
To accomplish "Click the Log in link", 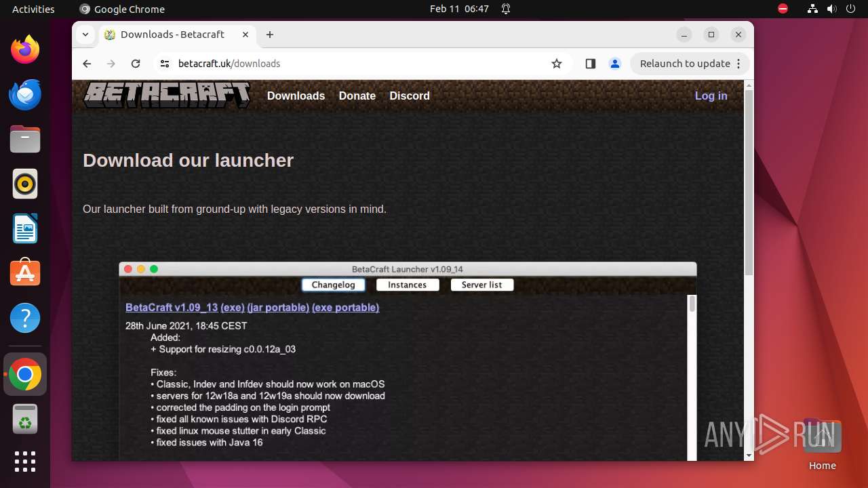I will [711, 96].
